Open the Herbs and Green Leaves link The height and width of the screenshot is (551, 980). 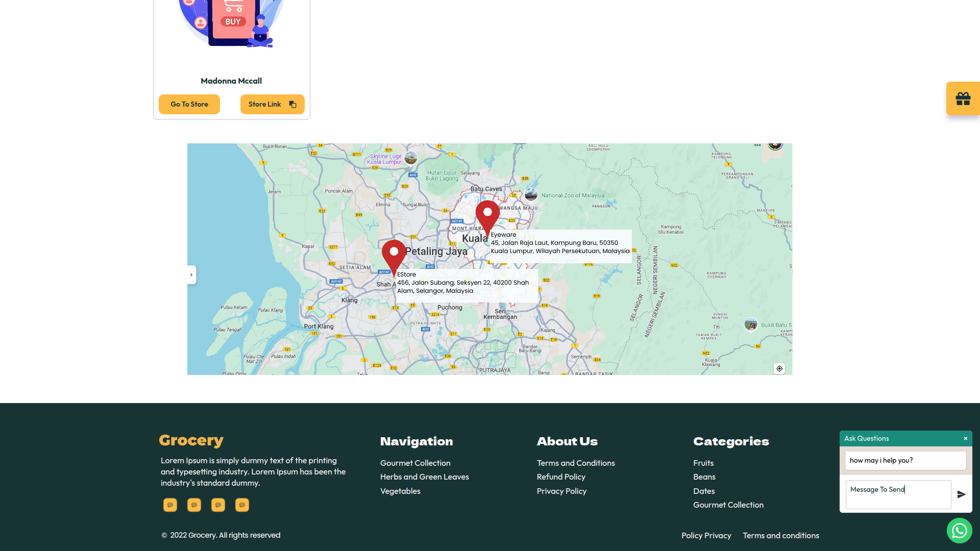coord(424,477)
